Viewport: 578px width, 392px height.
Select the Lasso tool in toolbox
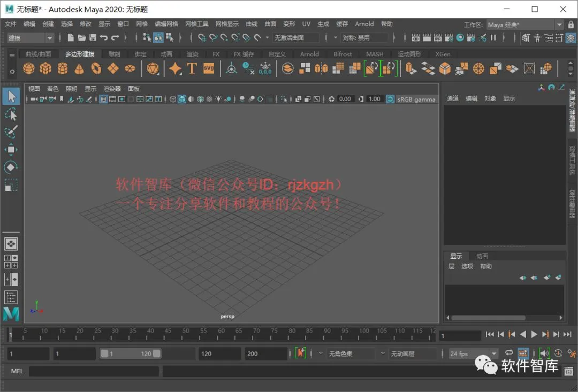coord(11,114)
